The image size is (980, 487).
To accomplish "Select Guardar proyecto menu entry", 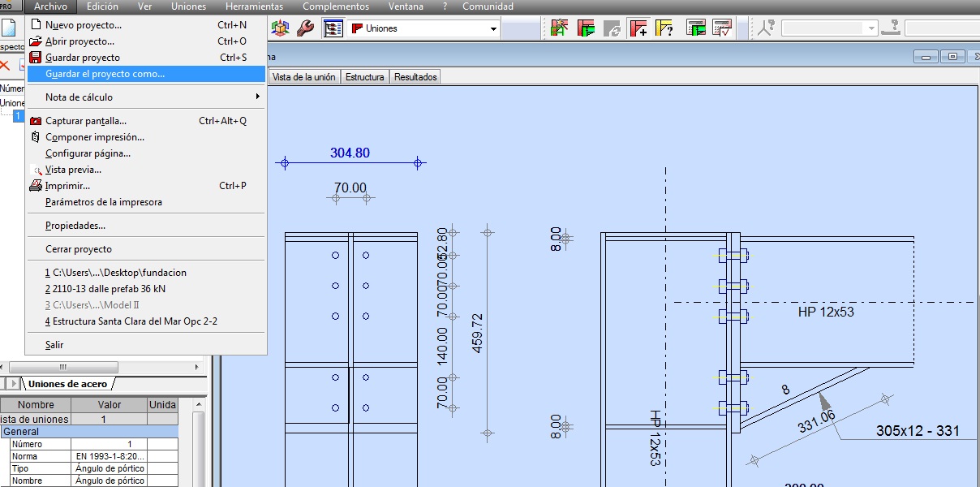I will (x=146, y=58).
